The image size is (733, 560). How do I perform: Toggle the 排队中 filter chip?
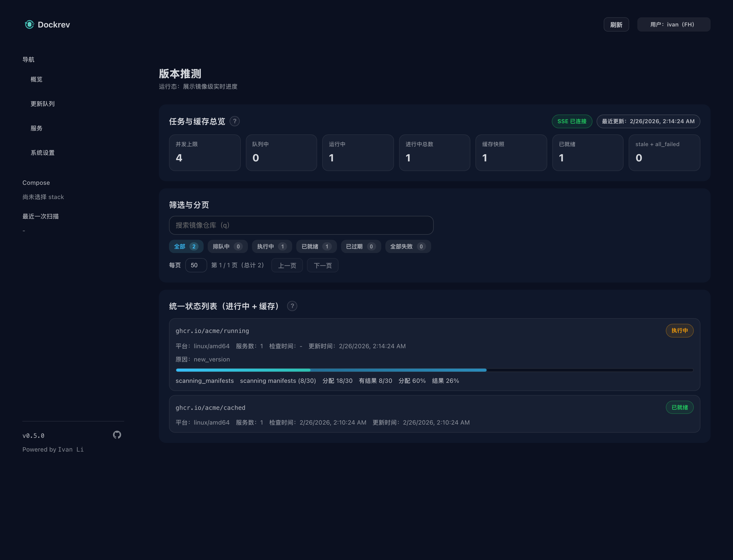(227, 246)
